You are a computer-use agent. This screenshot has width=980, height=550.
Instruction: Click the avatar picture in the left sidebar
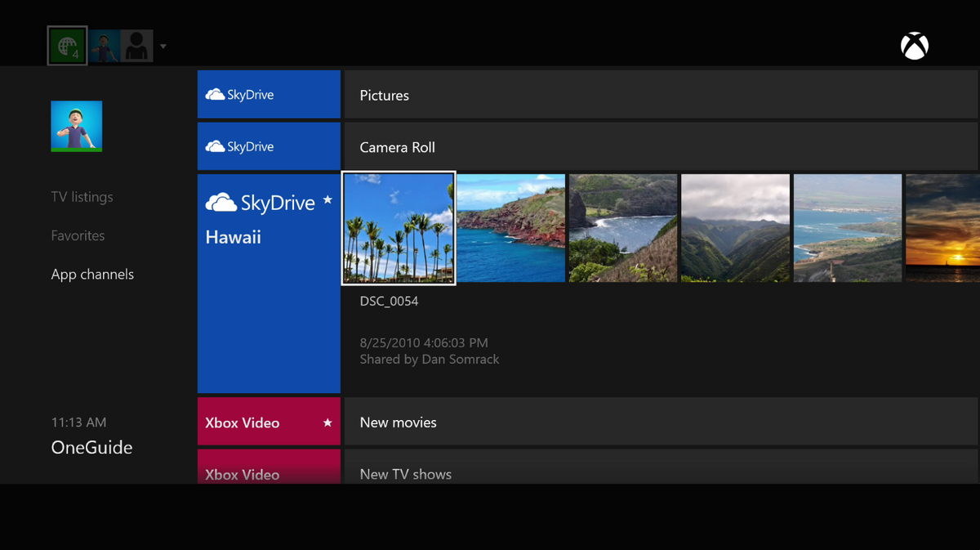coord(76,126)
